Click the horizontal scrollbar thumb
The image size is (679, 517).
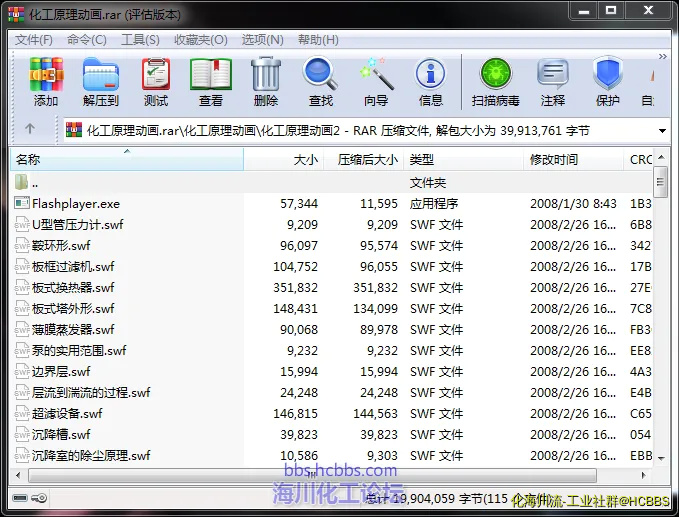point(312,475)
